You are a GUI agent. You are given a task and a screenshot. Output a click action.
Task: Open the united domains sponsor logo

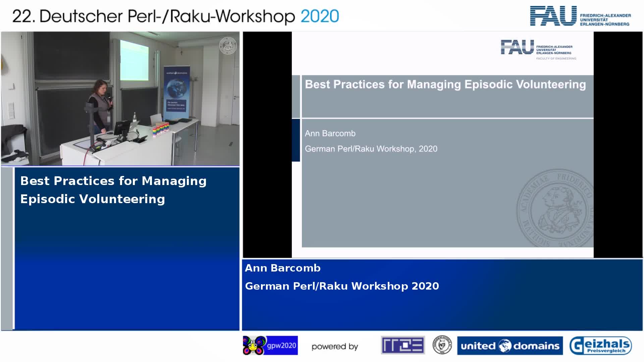(x=510, y=346)
